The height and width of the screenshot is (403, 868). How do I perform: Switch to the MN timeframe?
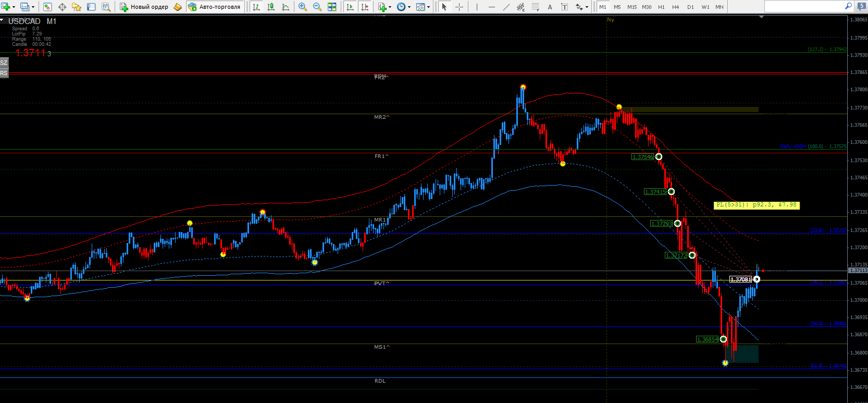(720, 7)
